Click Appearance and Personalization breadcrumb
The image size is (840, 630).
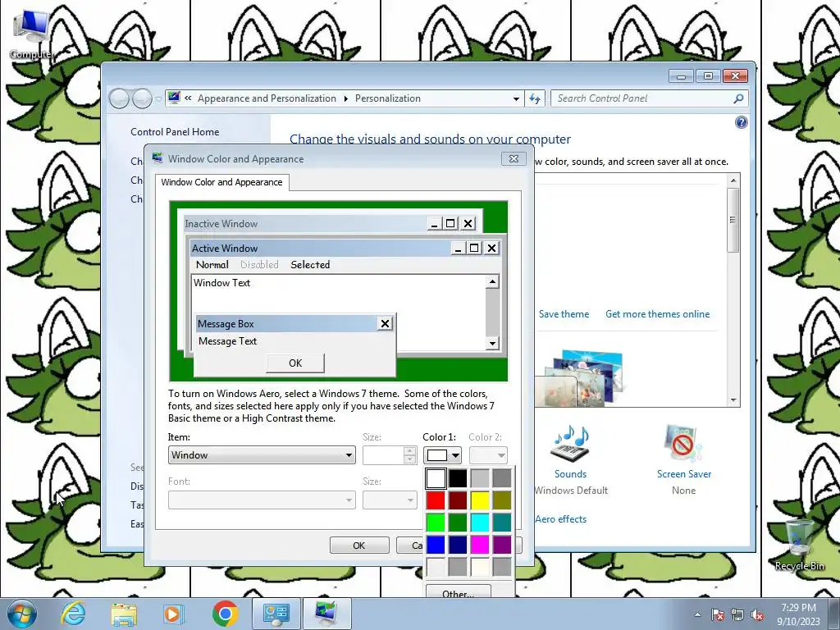267,98
